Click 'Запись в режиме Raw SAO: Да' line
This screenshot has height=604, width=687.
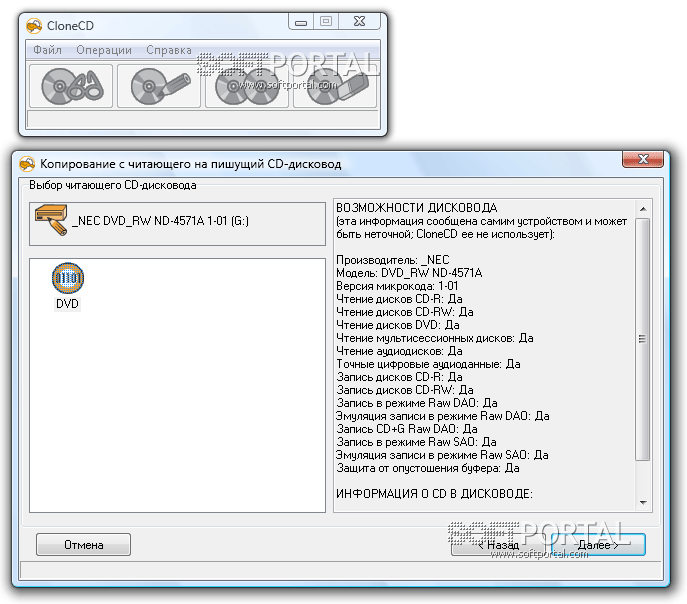point(416,442)
